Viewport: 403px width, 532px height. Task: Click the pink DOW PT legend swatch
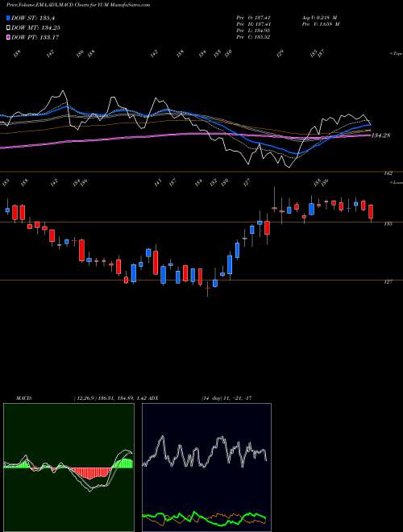[x=8, y=37]
